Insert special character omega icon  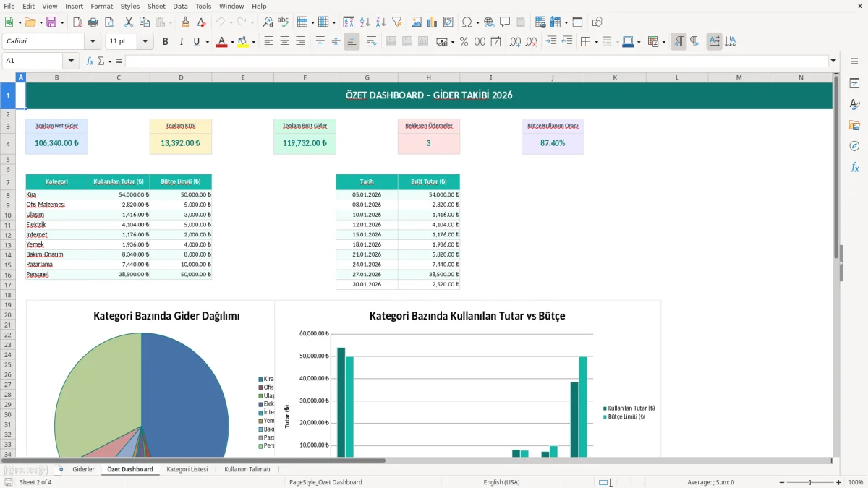pyautogui.click(x=467, y=22)
